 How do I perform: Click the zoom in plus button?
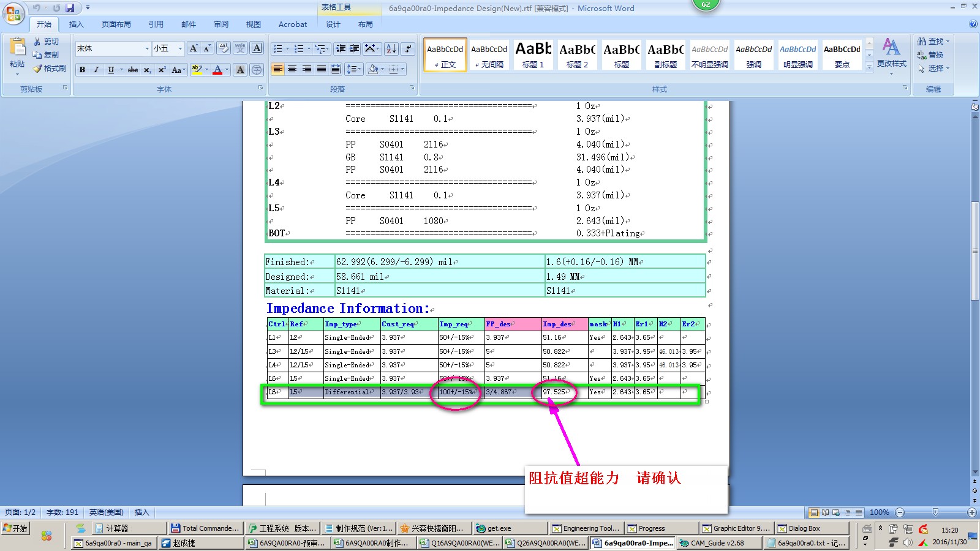[972, 512]
